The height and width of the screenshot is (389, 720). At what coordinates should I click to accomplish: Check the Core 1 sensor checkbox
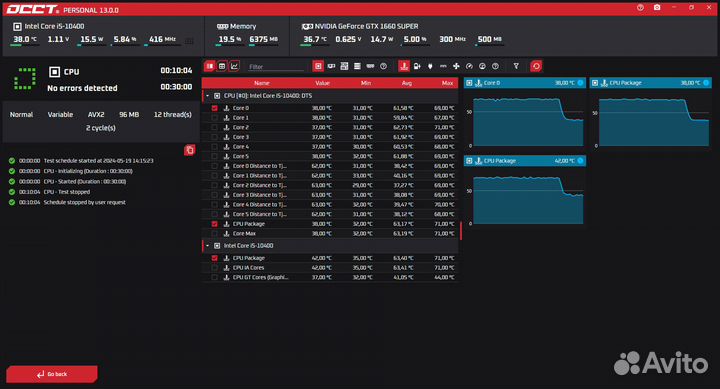(x=214, y=118)
